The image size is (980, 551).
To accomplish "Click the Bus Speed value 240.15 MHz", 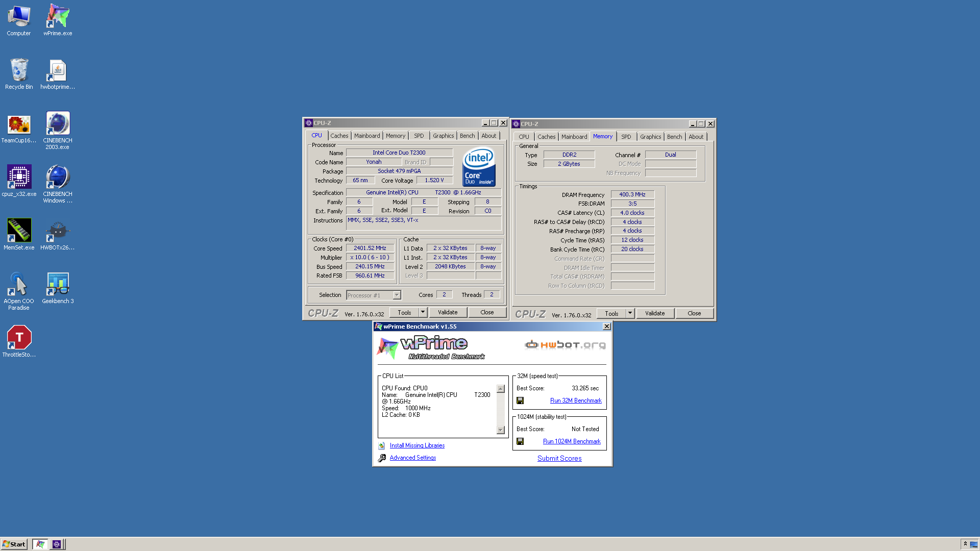I will [370, 266].
